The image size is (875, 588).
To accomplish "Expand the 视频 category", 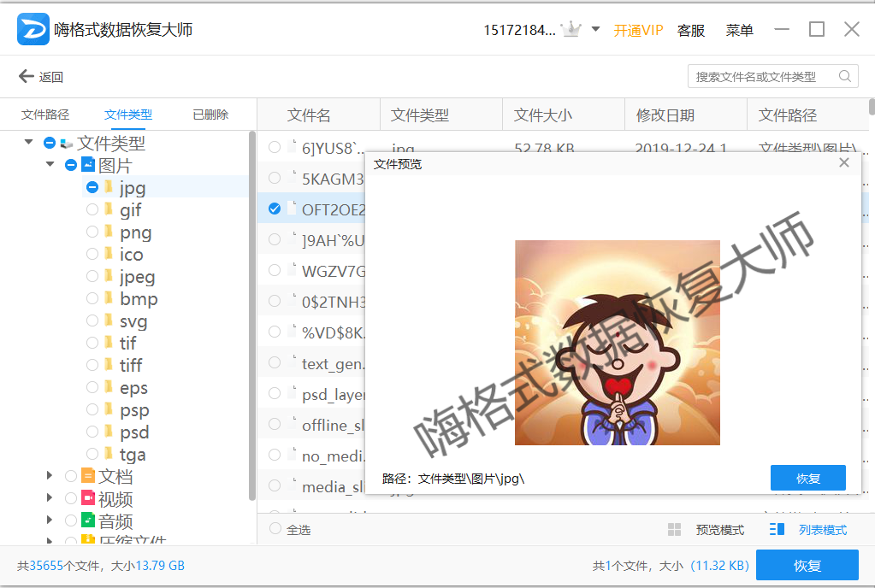I will coord(50,497).
